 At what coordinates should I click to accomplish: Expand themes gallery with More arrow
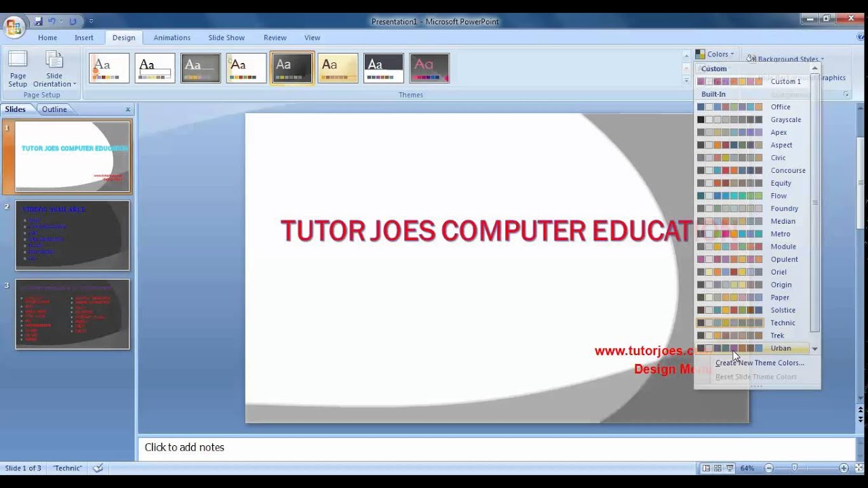(x=686, y=80)
